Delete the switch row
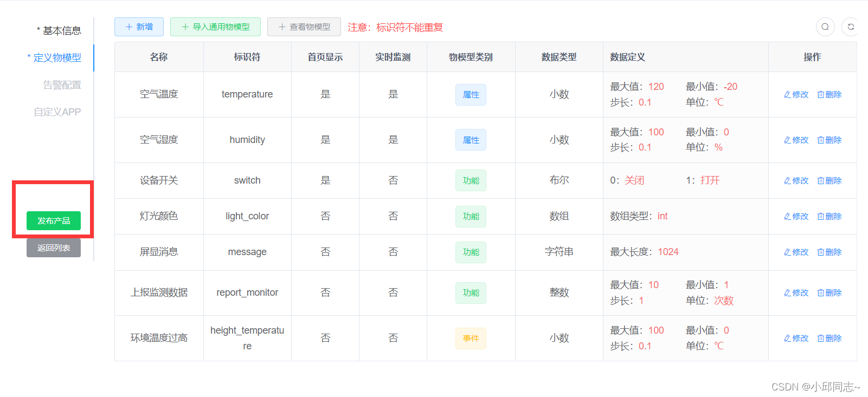 coord(830,180)
